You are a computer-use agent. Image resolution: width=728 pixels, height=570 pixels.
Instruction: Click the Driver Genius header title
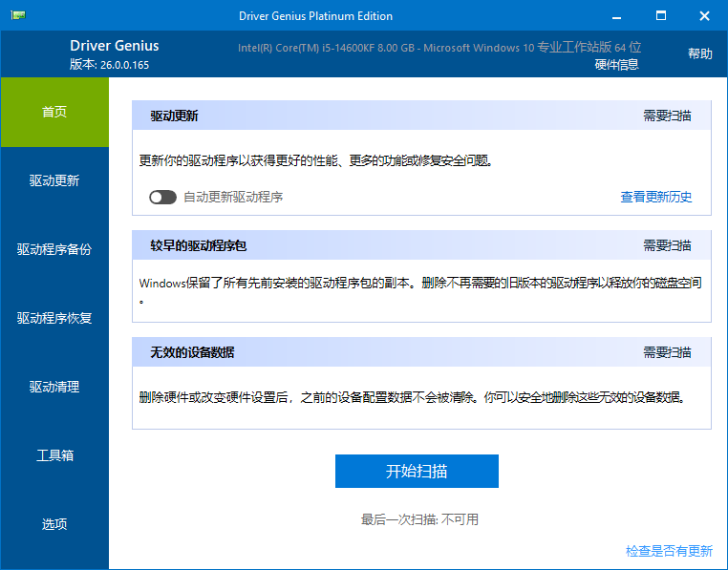pos(115,46)
